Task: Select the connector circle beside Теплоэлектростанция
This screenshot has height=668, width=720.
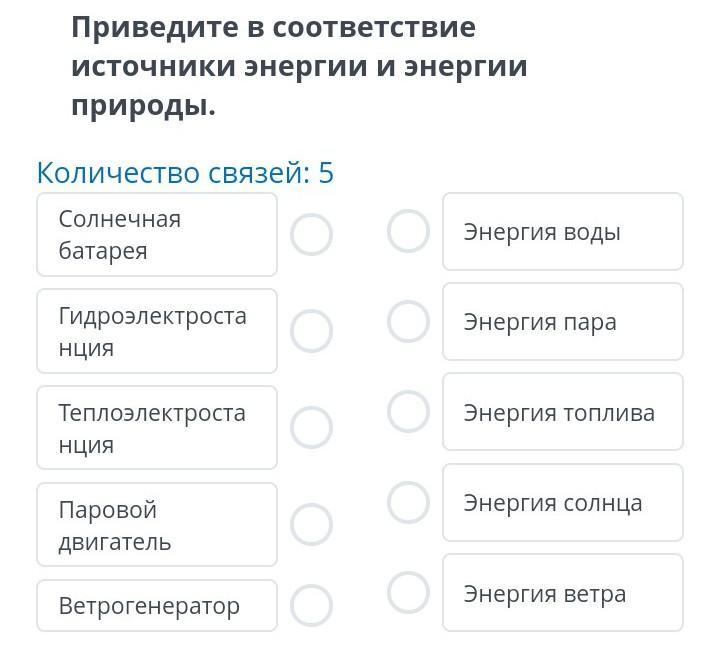Action: click(x=311, y=428)
